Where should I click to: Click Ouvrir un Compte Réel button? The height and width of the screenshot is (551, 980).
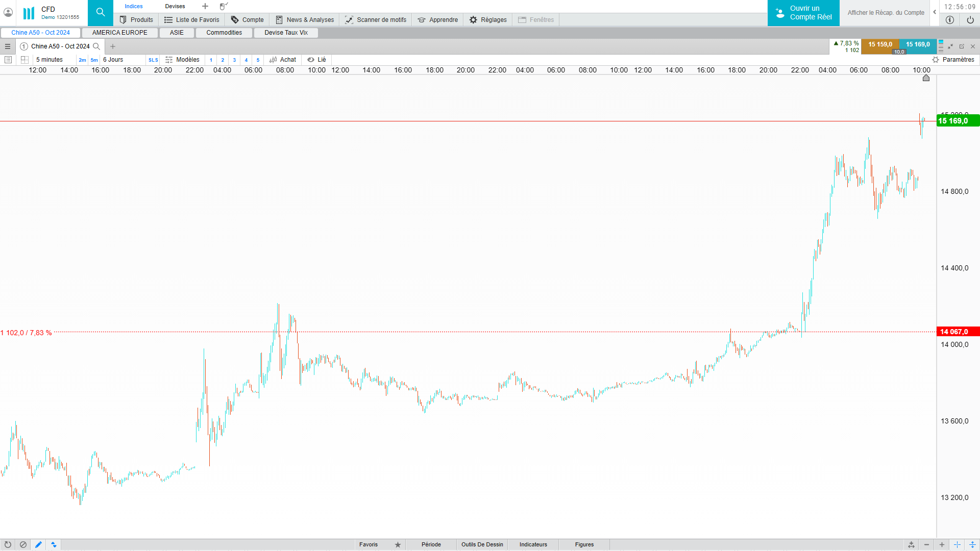pyautogui.click(x=803, y=13)
